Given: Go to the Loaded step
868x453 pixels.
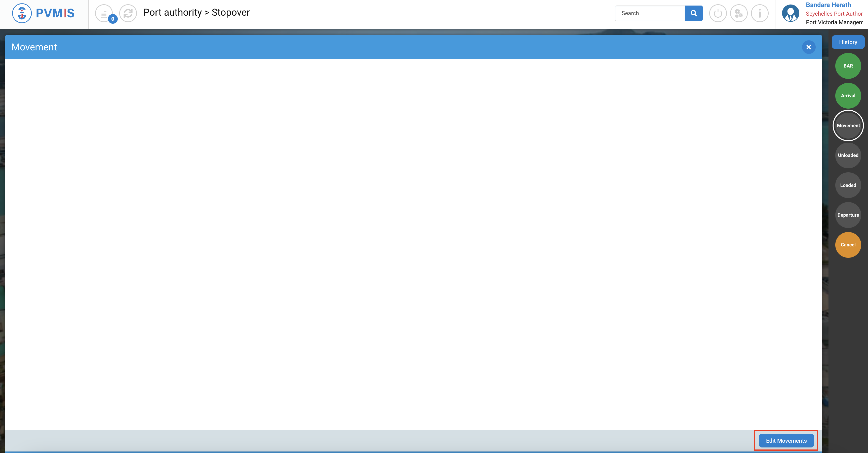Looking at the screenshot, I should 848,185.
